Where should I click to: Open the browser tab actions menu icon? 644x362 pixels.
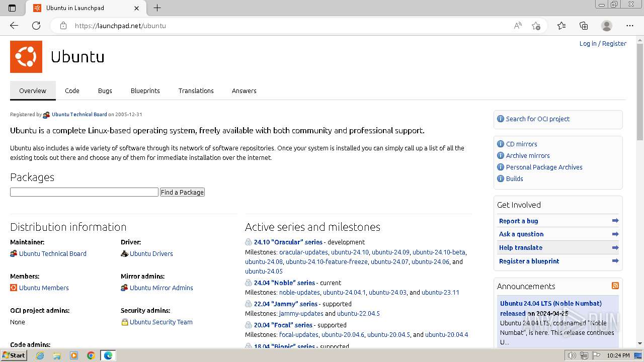[x=12, y=8]
